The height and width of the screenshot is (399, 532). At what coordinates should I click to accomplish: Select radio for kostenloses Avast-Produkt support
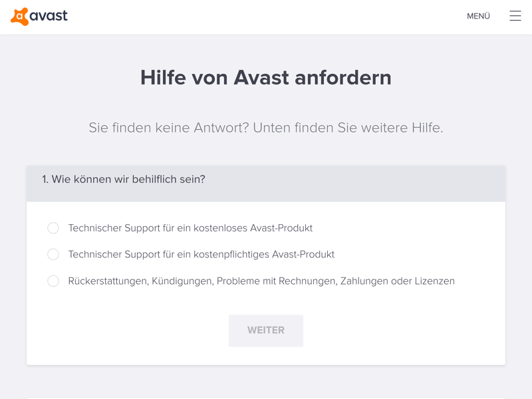(53, 228)
